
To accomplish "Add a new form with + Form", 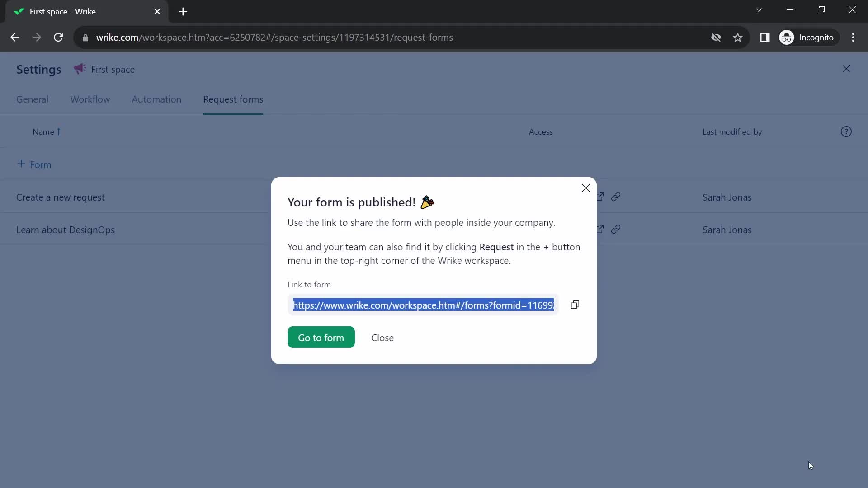I will (x=34, y=164).
